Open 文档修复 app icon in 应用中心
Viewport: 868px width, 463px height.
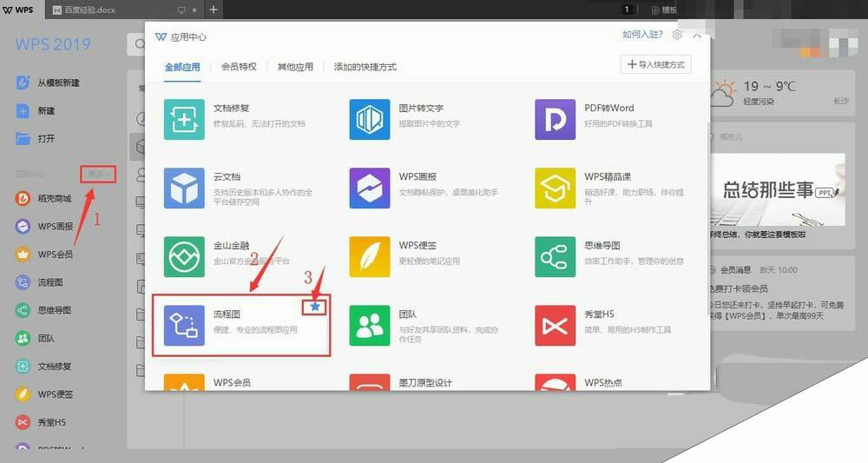[184, 119]
